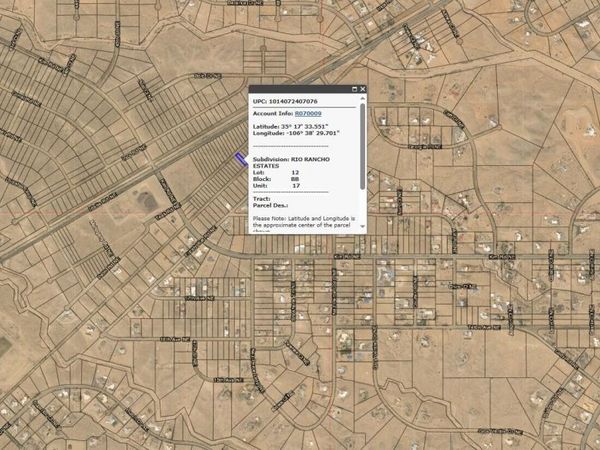Viewport: 600px width, 450px height.
Task: Click the scrollbar track below the thumb
Action: click(x=363, y=210)
